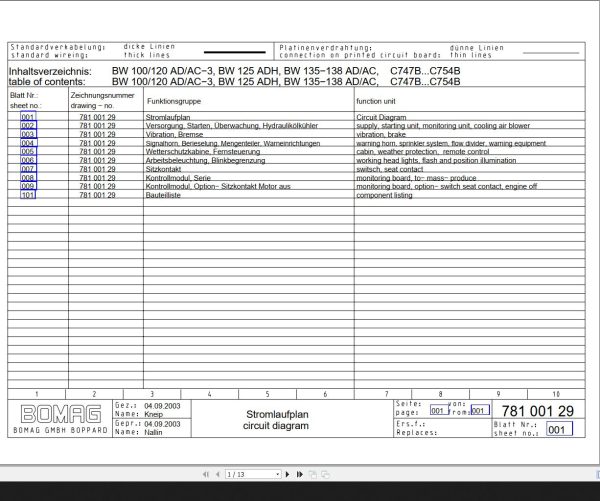Screen dimensions: 600x501
Task: Select the 'Arbeitsbeleuchtung, Blinkbegrenzung' entry
Action: 205,160
